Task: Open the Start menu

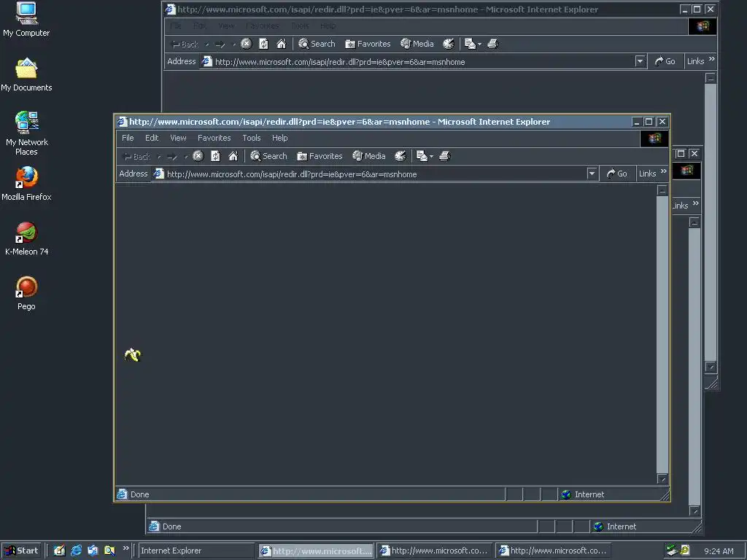Action: pos(21,551)
